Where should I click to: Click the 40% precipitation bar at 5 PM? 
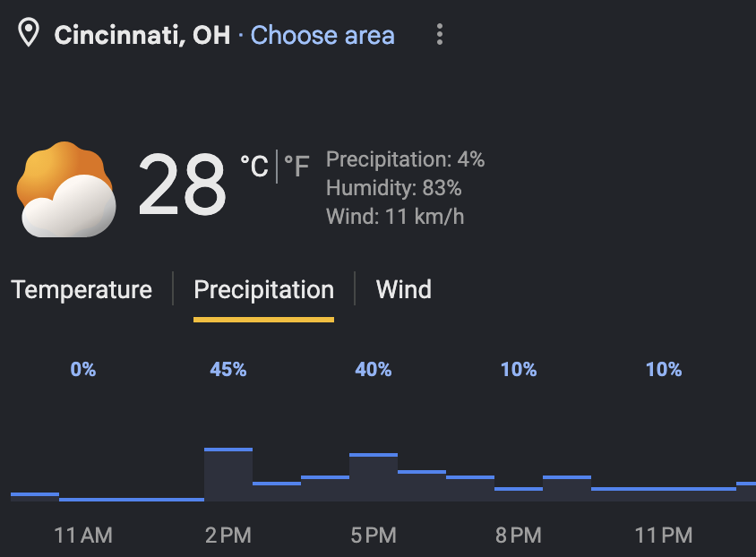point(374,477)
